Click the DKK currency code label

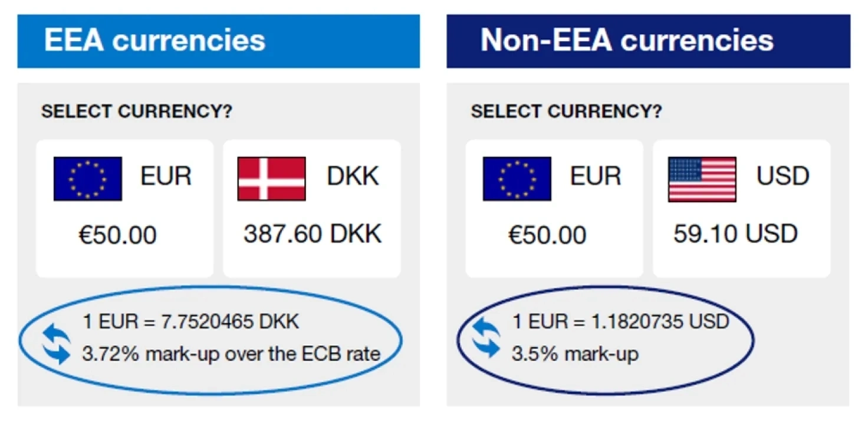[x=353, y=176]
